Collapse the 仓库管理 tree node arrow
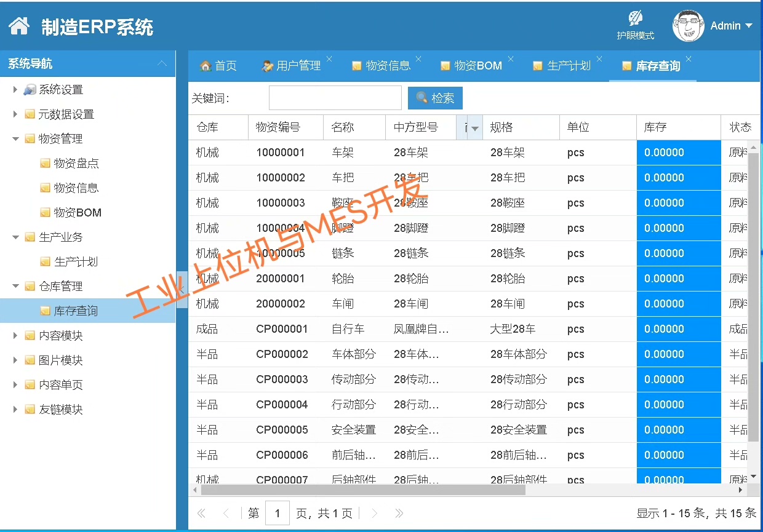This screenshot has width=763, height=532. pos(15,287)
